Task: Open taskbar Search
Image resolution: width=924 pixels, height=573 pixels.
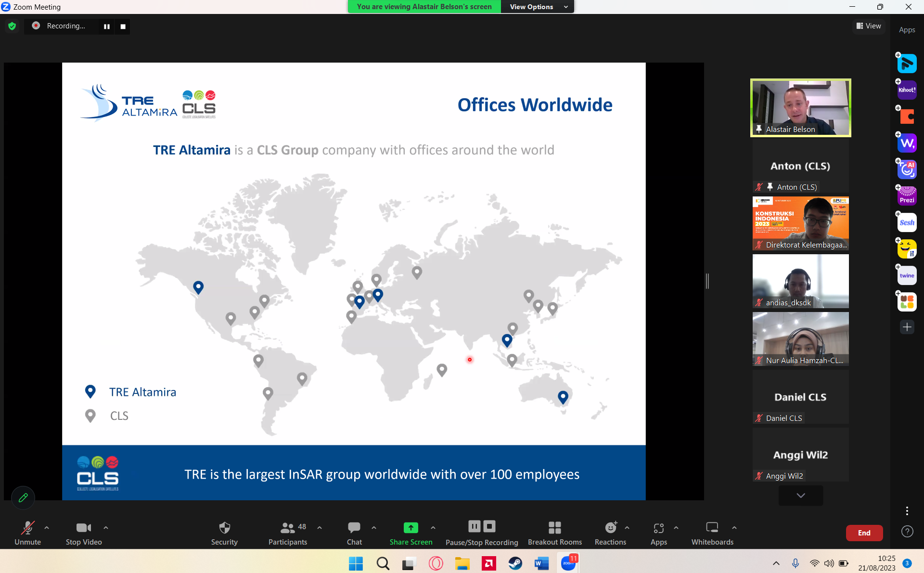Action: tap(383, 563)
